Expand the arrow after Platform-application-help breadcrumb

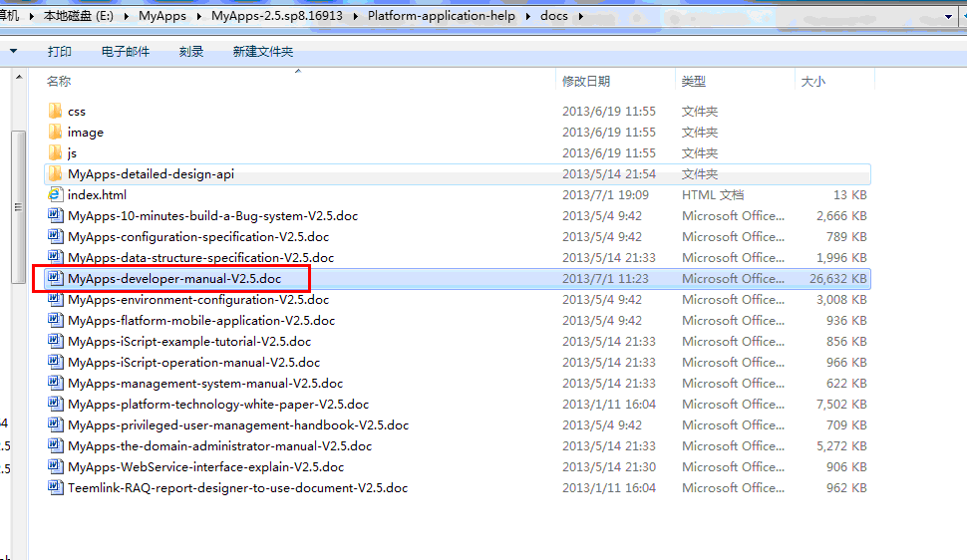point(528,16)
